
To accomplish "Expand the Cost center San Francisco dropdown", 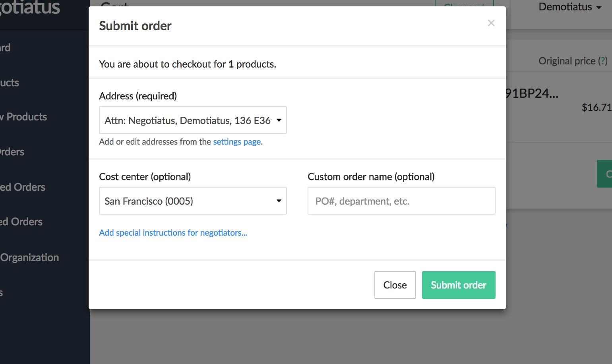I will (x=193, y=201).
